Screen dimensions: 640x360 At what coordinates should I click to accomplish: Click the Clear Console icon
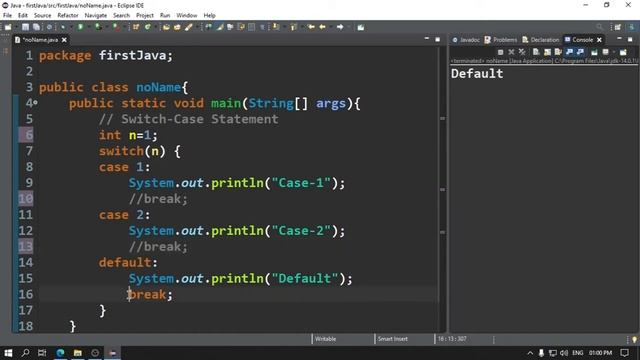pyautogui.click(x=536, y=52)
